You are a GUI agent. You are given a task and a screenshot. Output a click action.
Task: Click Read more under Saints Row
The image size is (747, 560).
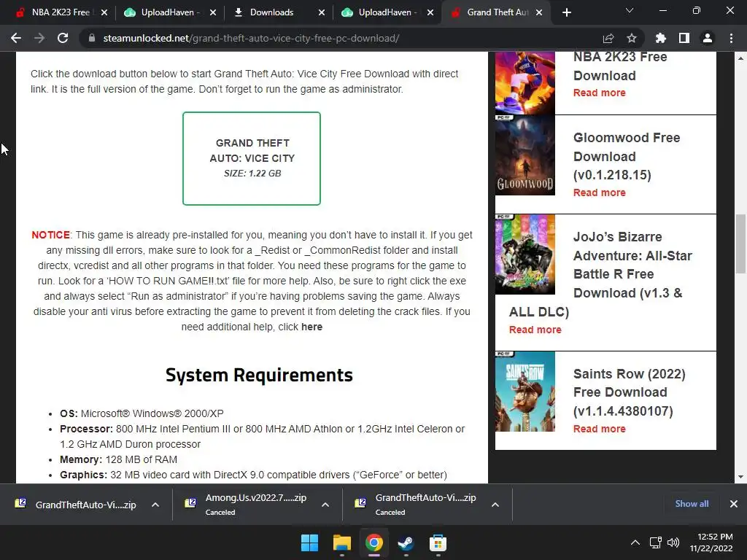[x=600, y=429]
